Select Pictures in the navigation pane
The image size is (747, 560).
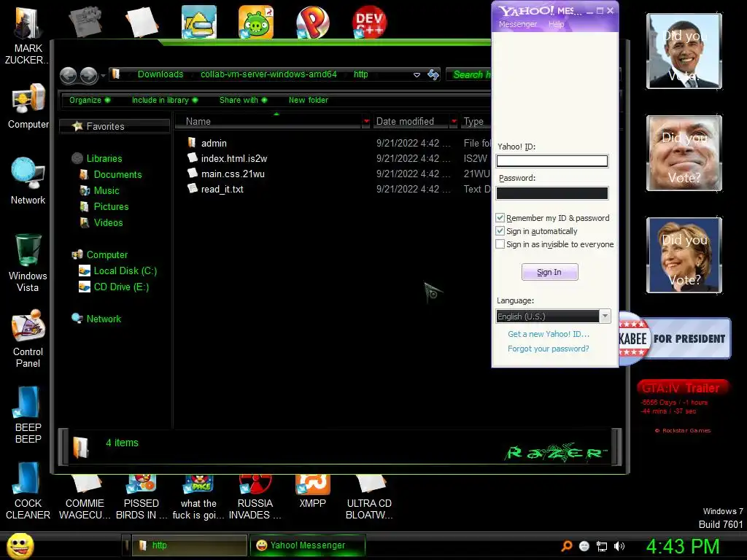111,206
